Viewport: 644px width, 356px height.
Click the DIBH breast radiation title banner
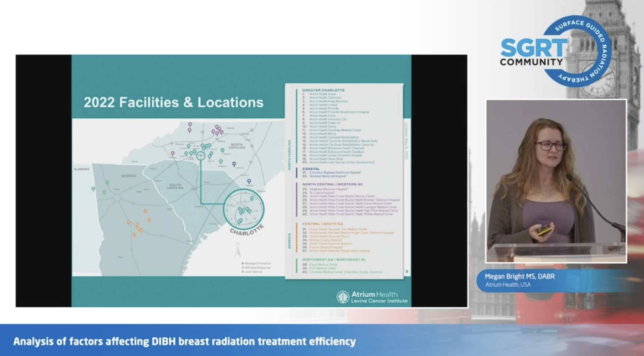pyautogui.click(x=184, y=342)
